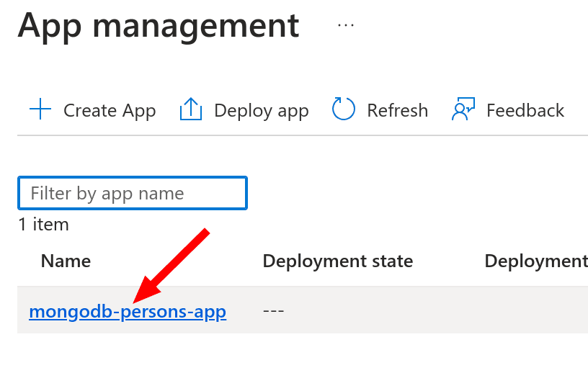Select the Feedback label in the toolbar
588x373 pixels.
[525, 110]
